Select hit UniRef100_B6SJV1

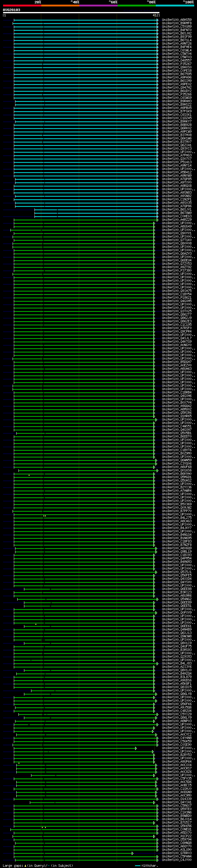(x=176, y=210)
